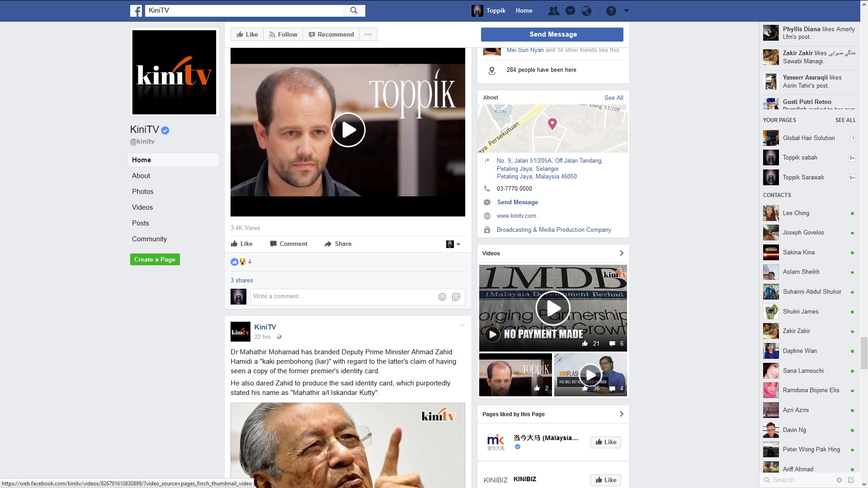Open Toppik Sarawak page
This screenshot has height=488, width=868.
pos(809,177)
